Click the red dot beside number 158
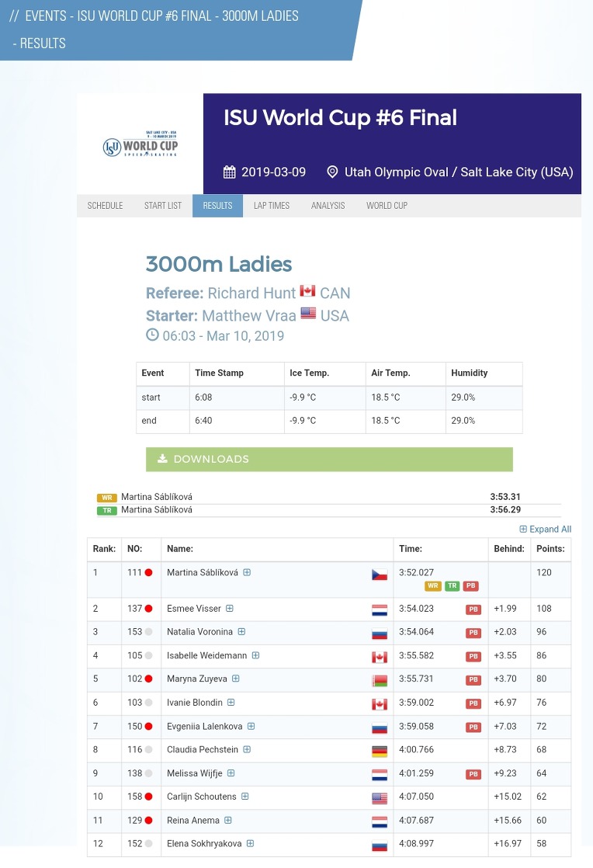Viewport: 593px width, 868px height. (148, 797)
